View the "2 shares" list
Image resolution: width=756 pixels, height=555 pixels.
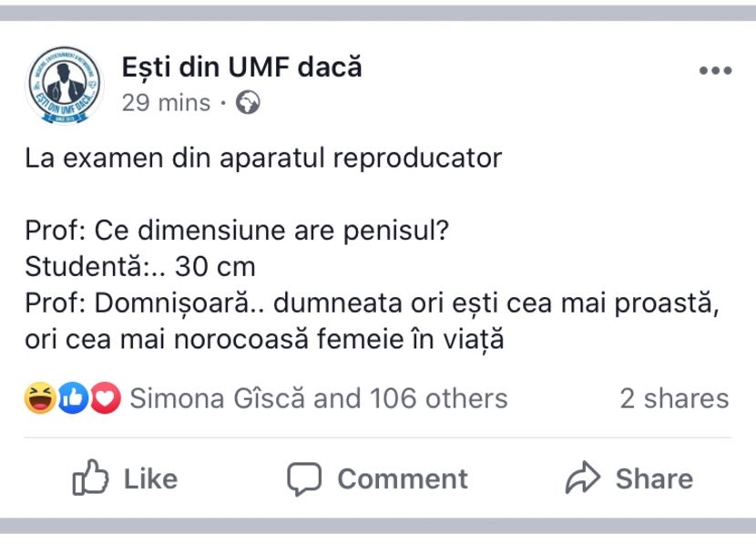tap(674, 398)
